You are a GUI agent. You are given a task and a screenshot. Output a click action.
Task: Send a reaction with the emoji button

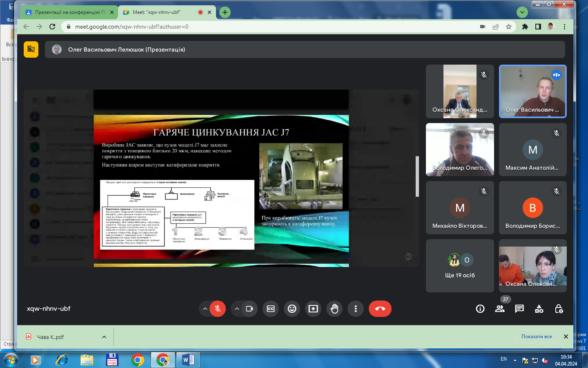292,309
